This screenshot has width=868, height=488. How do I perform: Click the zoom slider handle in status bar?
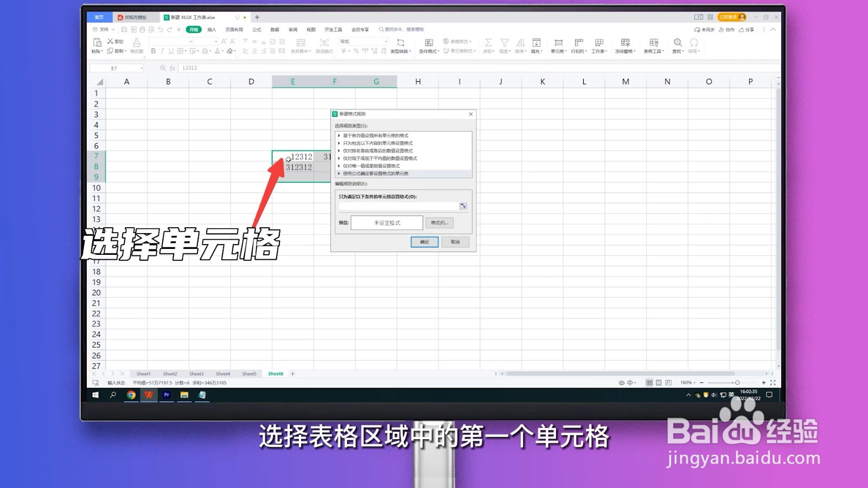click(737, 383)
